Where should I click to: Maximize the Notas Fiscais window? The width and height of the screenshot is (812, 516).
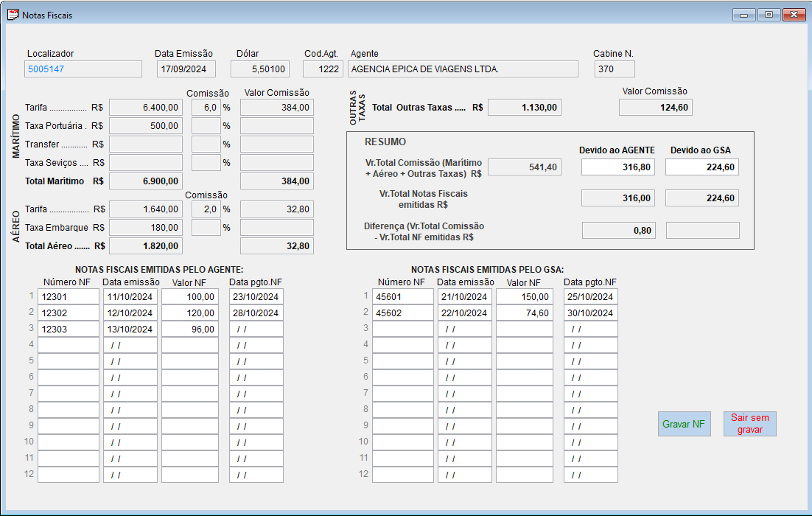[769, 15]
